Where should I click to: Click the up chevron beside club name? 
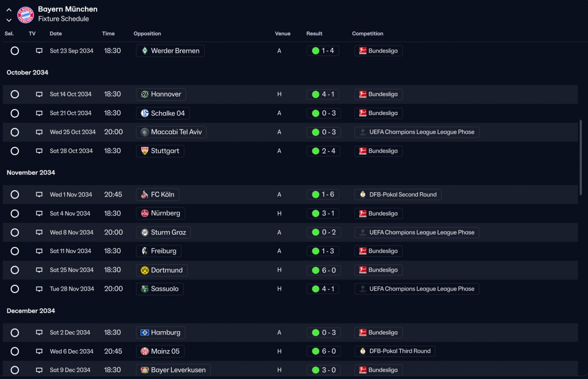point(9,10)
